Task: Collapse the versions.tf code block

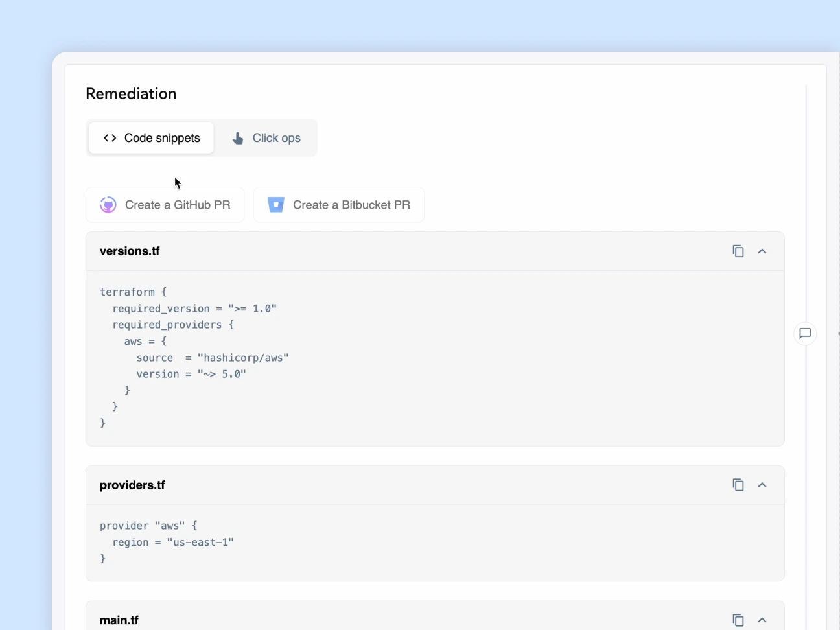Action: click(762, 251)
